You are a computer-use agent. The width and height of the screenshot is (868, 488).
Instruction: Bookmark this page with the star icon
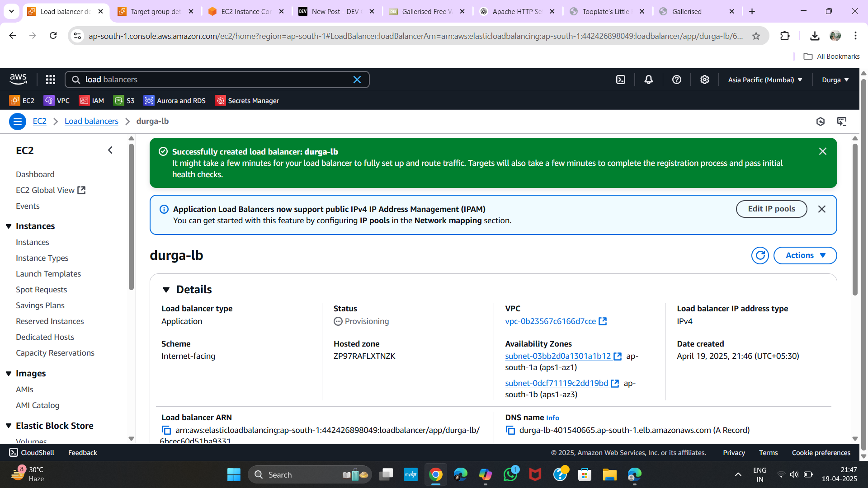click(x=756, y=36)
